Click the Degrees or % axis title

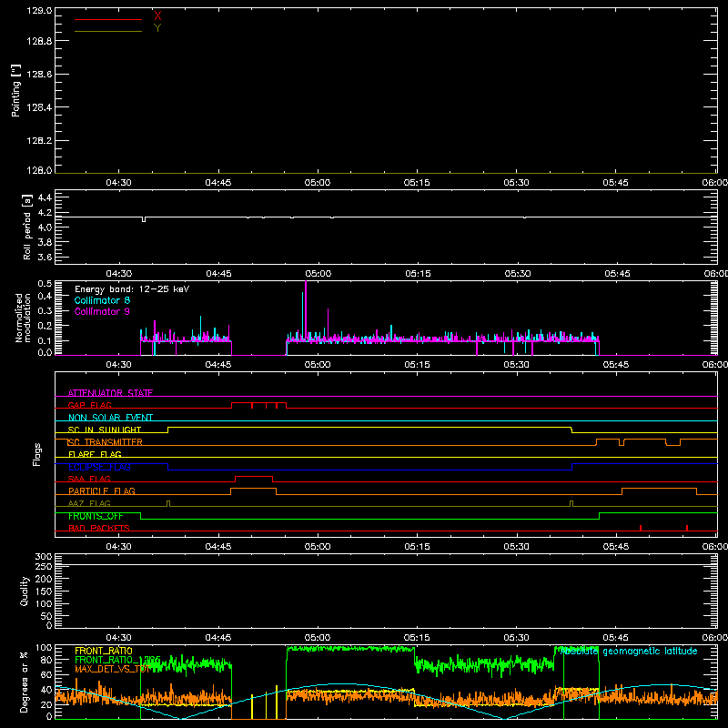pos(24,682)
